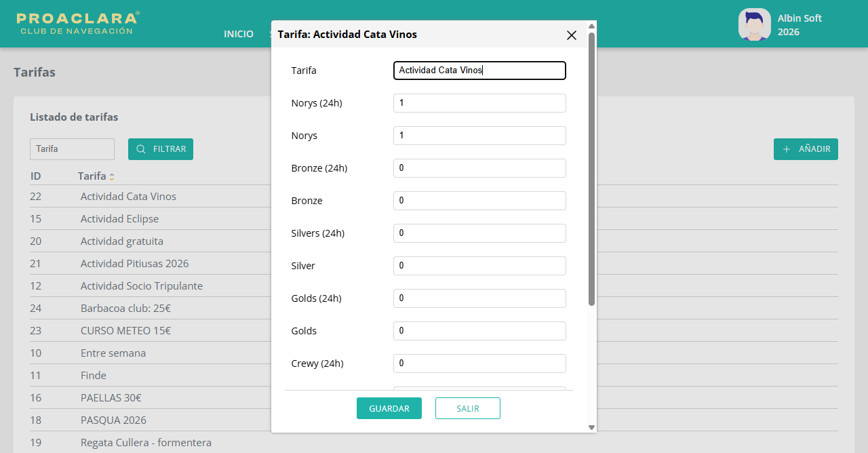Click the Norys (24h) input

click(479, 103)
